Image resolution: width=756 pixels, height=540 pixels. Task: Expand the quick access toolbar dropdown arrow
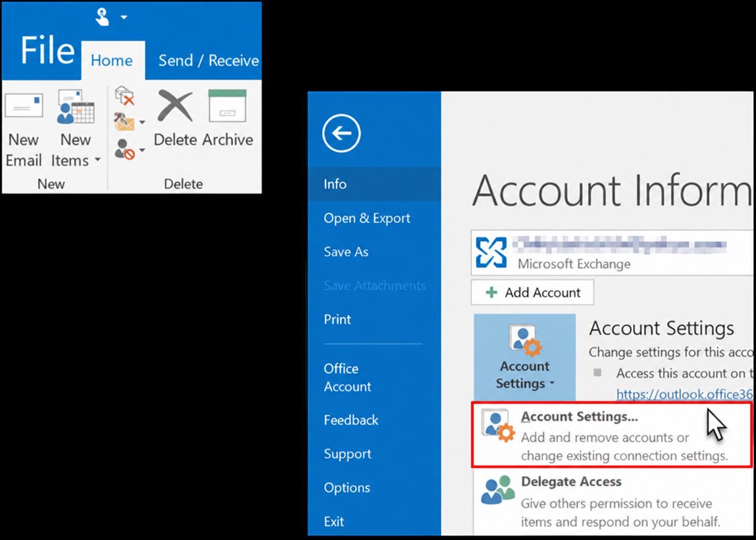pos(124,17)
